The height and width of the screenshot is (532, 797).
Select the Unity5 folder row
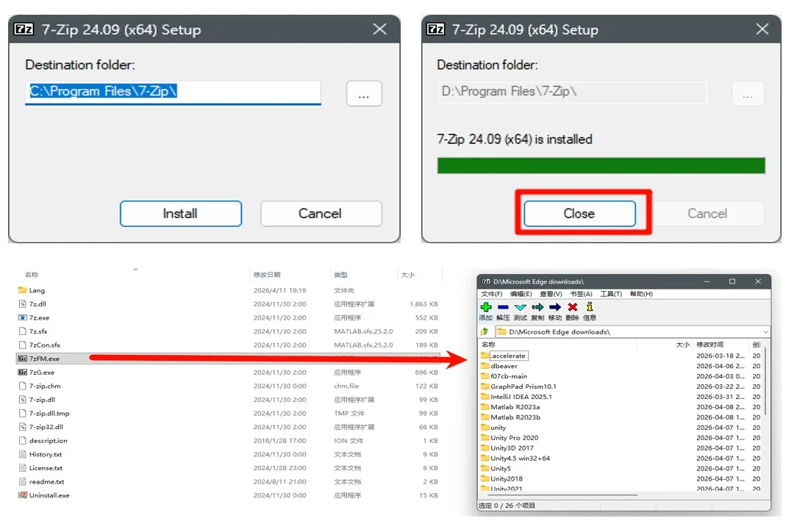621,468
